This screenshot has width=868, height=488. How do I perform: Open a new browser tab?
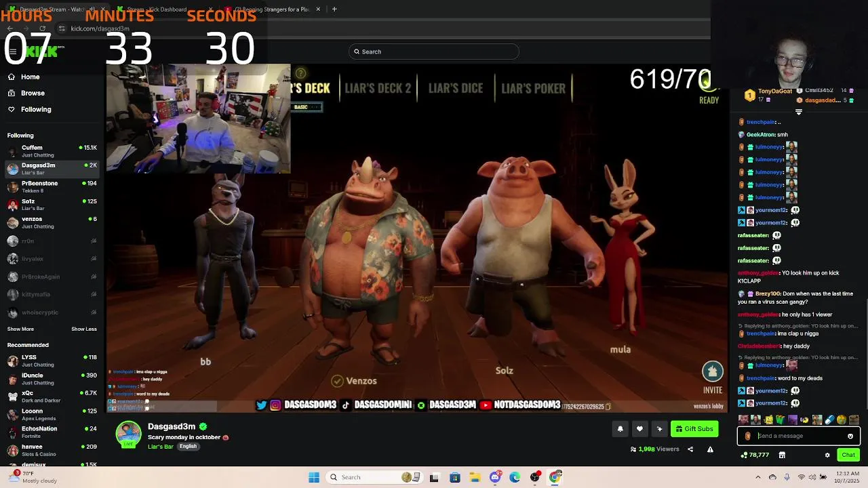click(x=334, y=9)
